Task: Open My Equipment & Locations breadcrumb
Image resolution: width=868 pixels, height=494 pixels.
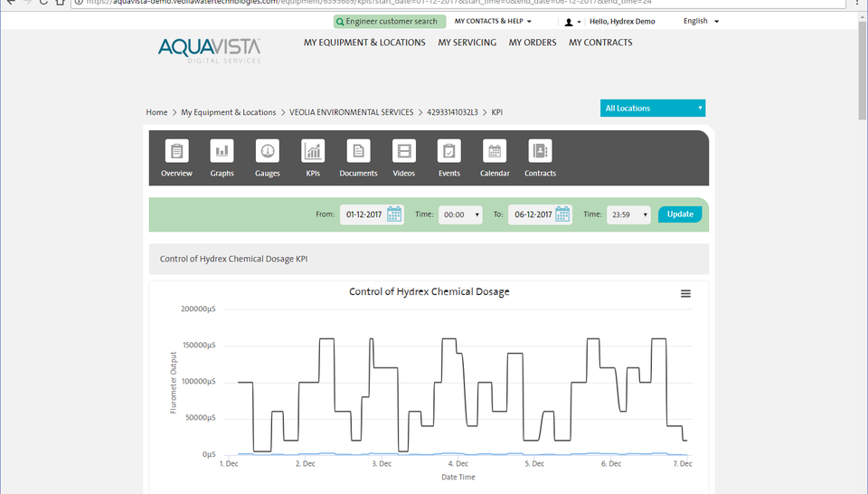Action: pos(228,112)
